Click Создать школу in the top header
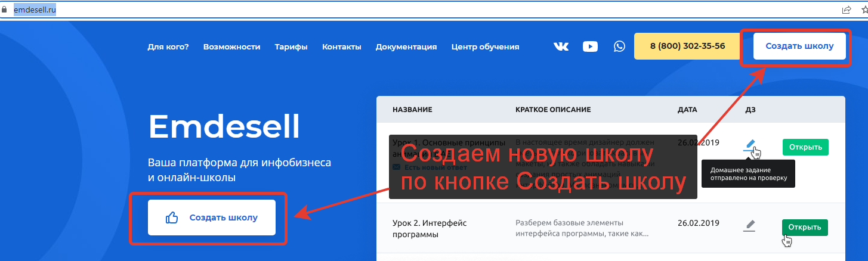Image resolution: width=868 pixels, height=261 pixels. click(799, 46)
